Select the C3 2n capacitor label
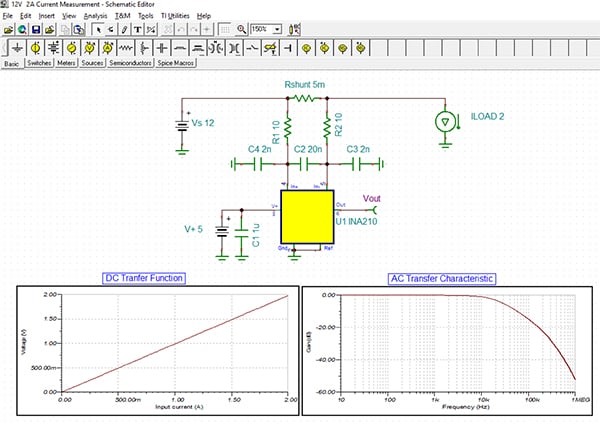Image resolution: width=600 pixels, height=429 pixels. [x=358, y=149]
